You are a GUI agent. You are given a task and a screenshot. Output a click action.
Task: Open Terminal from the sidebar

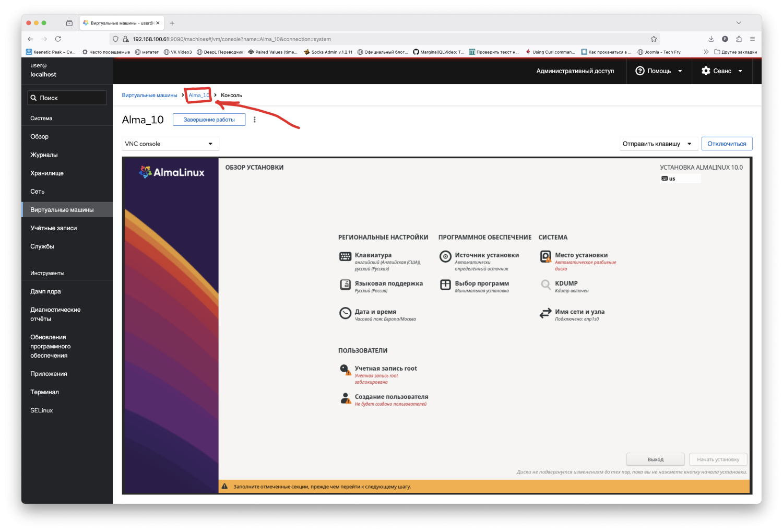pyautogui.click(x=44, y=392)
